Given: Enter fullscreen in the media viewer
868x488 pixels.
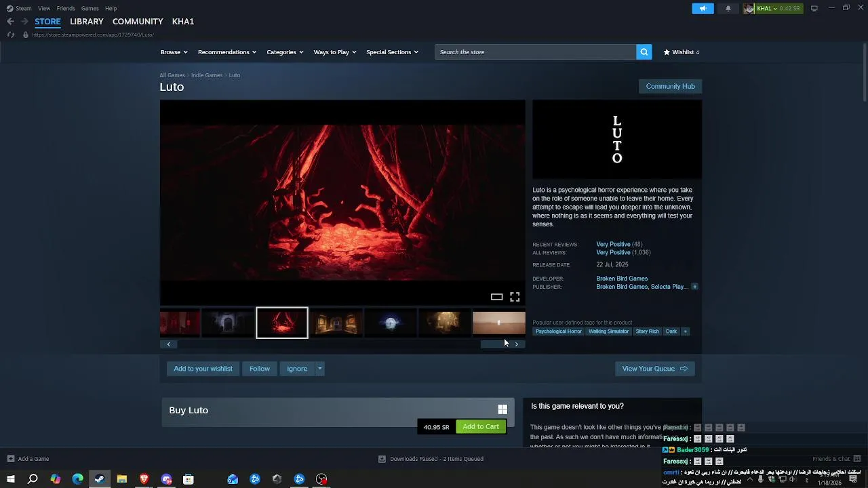Looking at the screenshot, I should [x=515, y=297].
